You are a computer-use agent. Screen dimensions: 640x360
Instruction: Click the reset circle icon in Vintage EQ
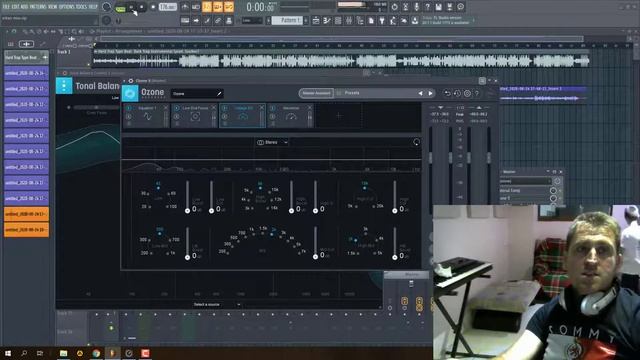pos(416,142)
